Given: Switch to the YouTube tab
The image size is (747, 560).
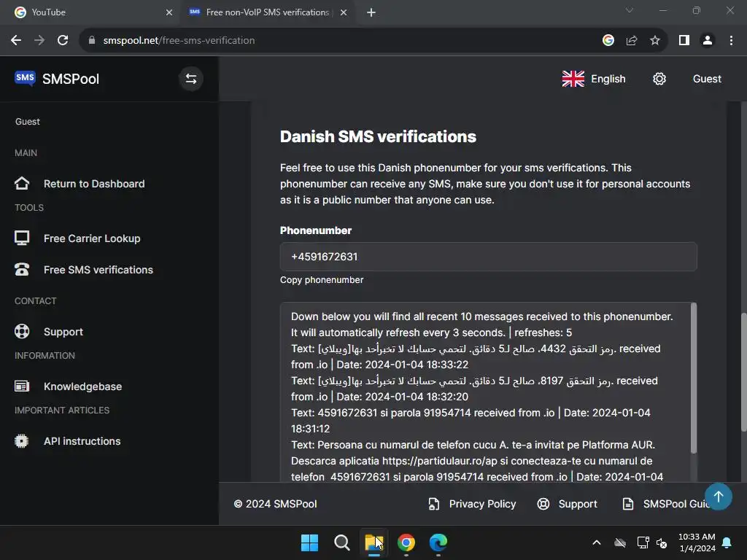Looking at the screenshot, I should 90,12.
